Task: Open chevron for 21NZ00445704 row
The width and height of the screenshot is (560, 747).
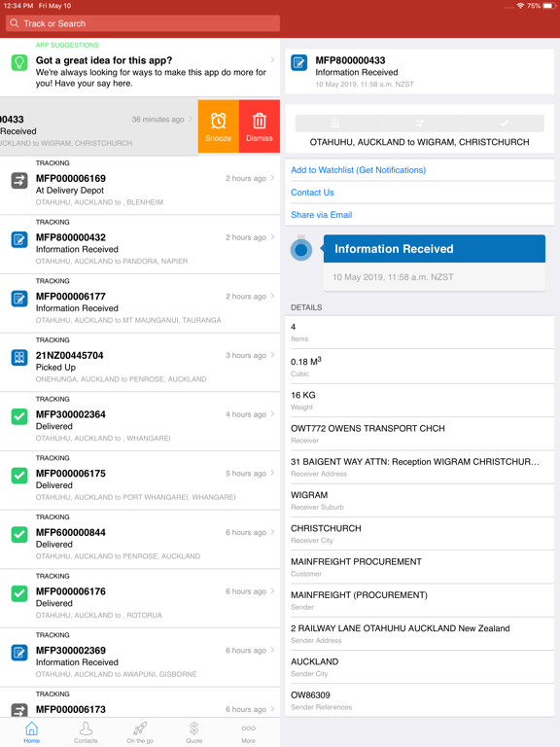Action: [272, 355]
